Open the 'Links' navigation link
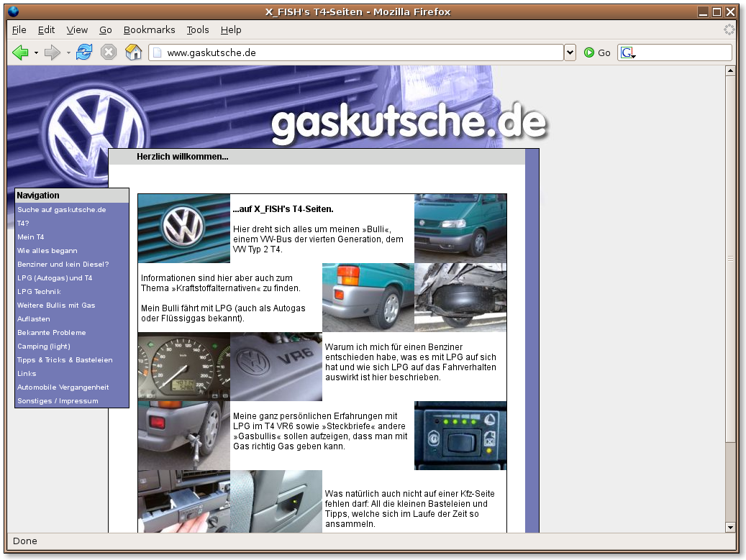The width and height of the screenshot is (746, 560). pos(27,374)
